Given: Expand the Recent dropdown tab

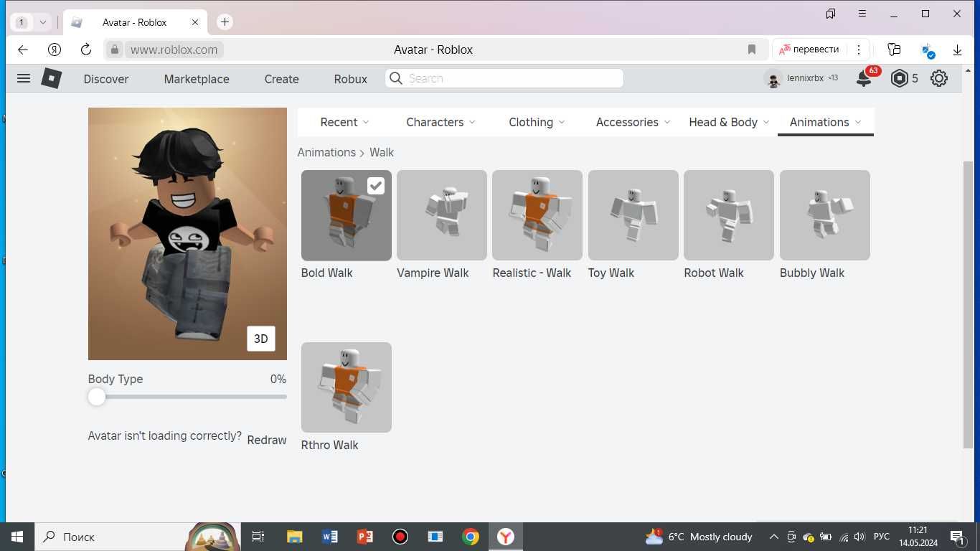Looking at the screenshot, I should [x=344, y=122].
